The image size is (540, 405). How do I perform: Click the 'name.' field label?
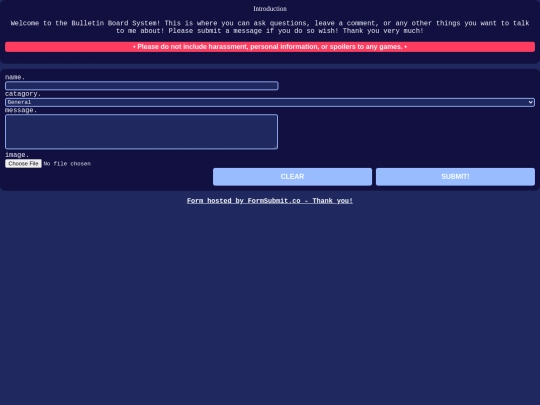pyautogui.click(x=15, y=77)
